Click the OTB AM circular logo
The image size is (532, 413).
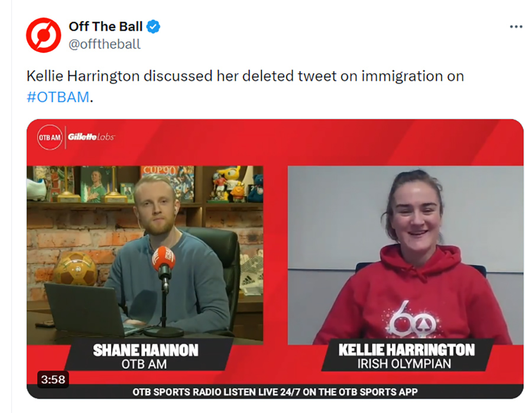[50, 137]
